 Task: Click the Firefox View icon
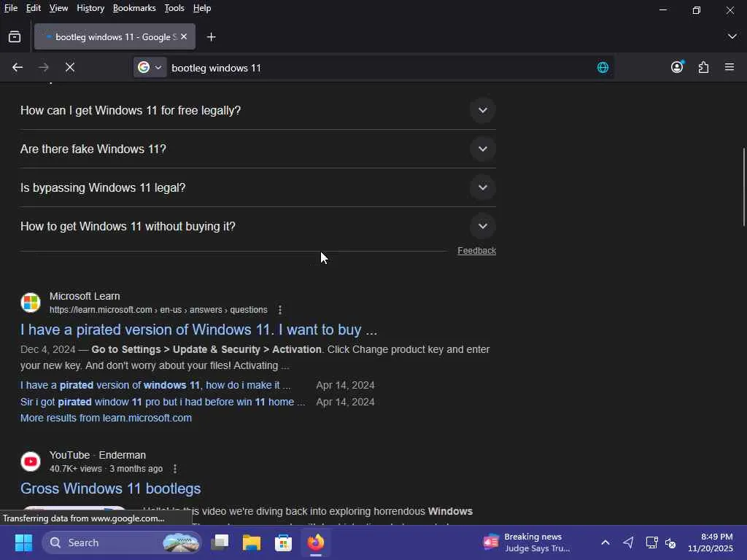15,36
